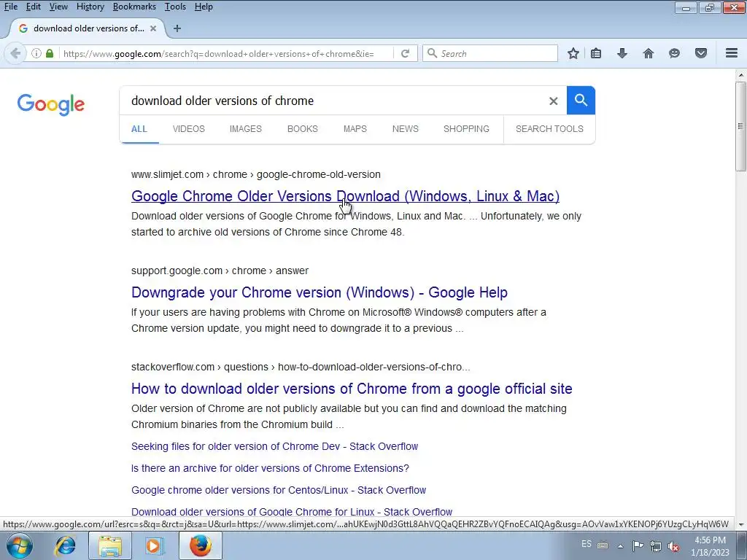Viewport: 747px width, 560px height.
Task: Click the Action Center flag icon
Action: (x=638, y=545)
